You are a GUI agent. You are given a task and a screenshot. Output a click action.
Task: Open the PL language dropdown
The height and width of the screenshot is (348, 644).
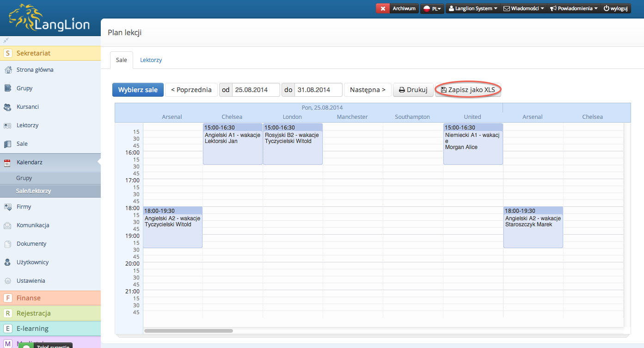point(432,8)
